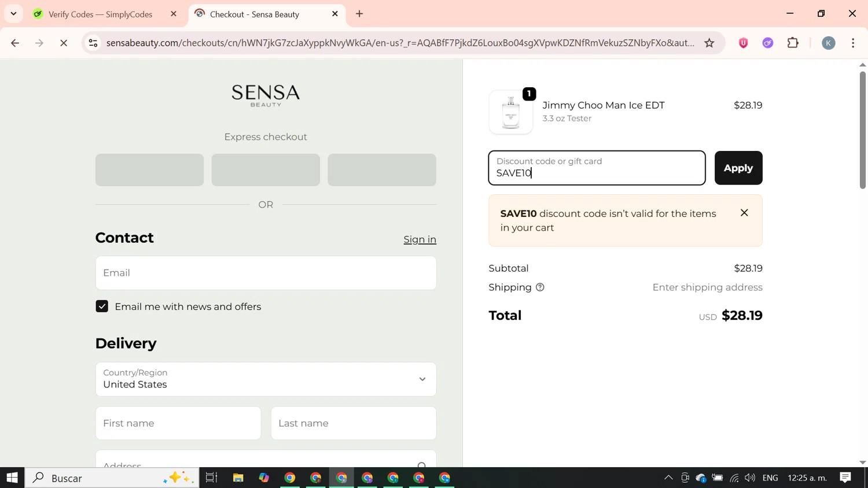Image resolution: width=868 pixels, height=488 pixels.
Task: Click the Email input field
Action: tap(266, 273)
